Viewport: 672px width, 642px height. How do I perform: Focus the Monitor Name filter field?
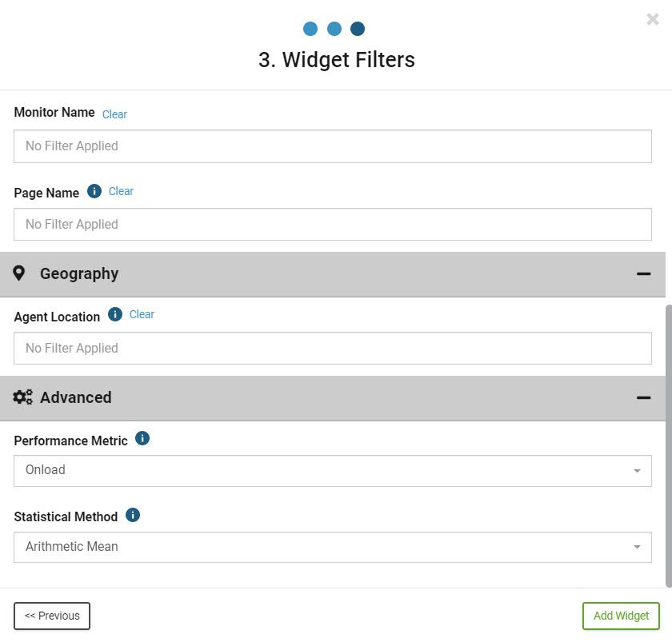pos(333,146)
